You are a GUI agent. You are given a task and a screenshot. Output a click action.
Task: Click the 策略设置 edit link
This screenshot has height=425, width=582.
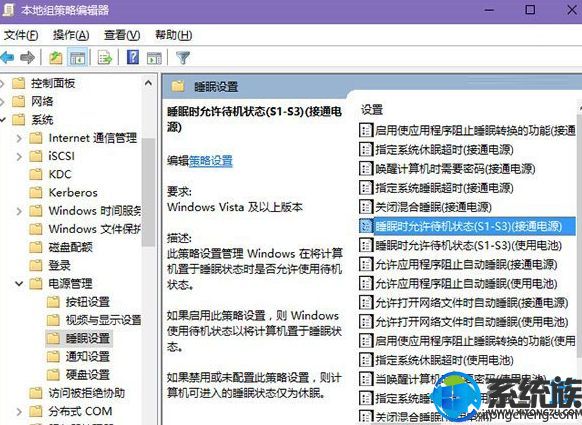(x=211, y=161)
